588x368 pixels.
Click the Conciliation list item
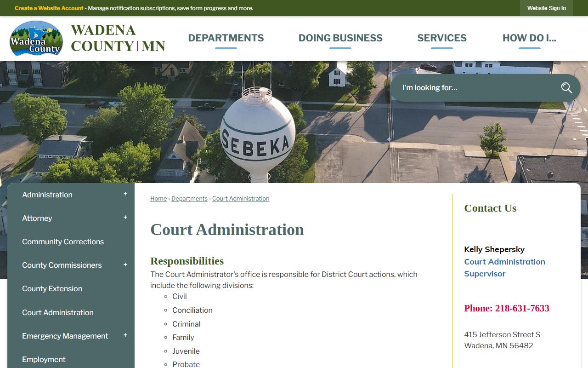tap(192, 310)
